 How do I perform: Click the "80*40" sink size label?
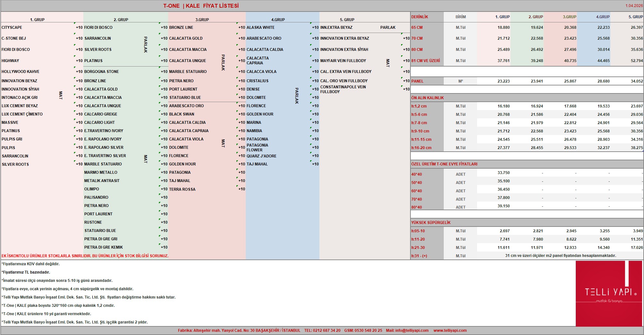click(x=417, y=207)
